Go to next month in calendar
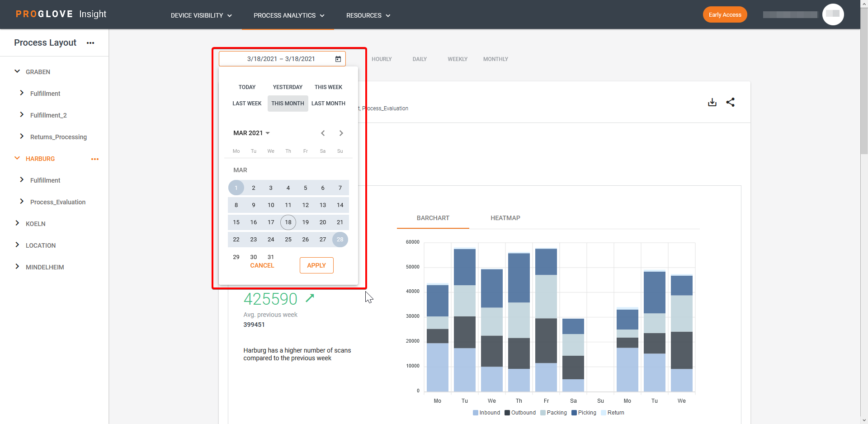 pos(341,133)
